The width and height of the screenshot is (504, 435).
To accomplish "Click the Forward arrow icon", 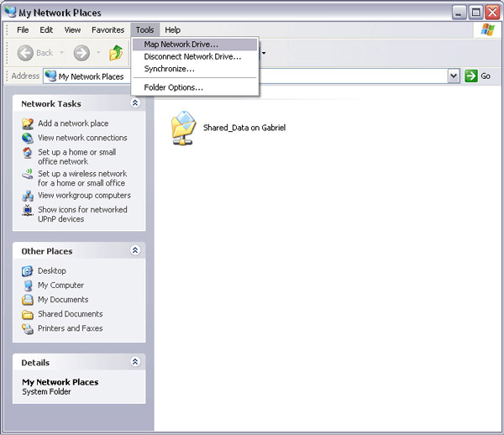I will pyautogui.click(x=81, y=53).
